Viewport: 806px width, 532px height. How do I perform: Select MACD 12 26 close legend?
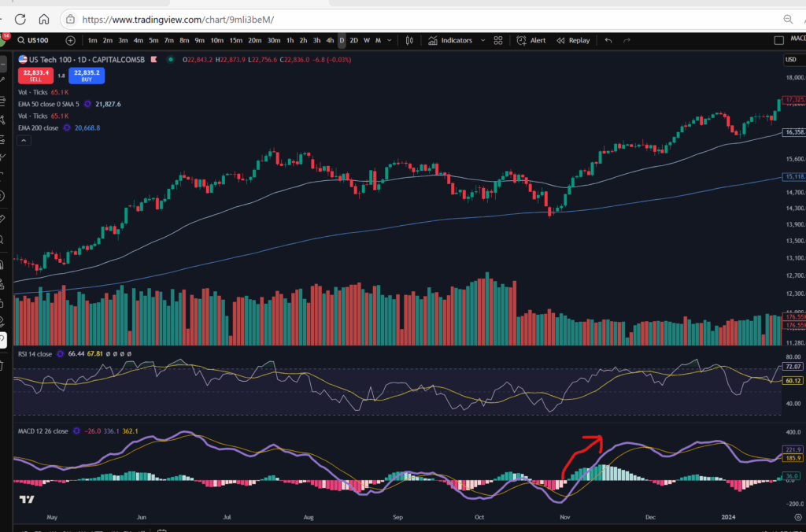(43, 431)
